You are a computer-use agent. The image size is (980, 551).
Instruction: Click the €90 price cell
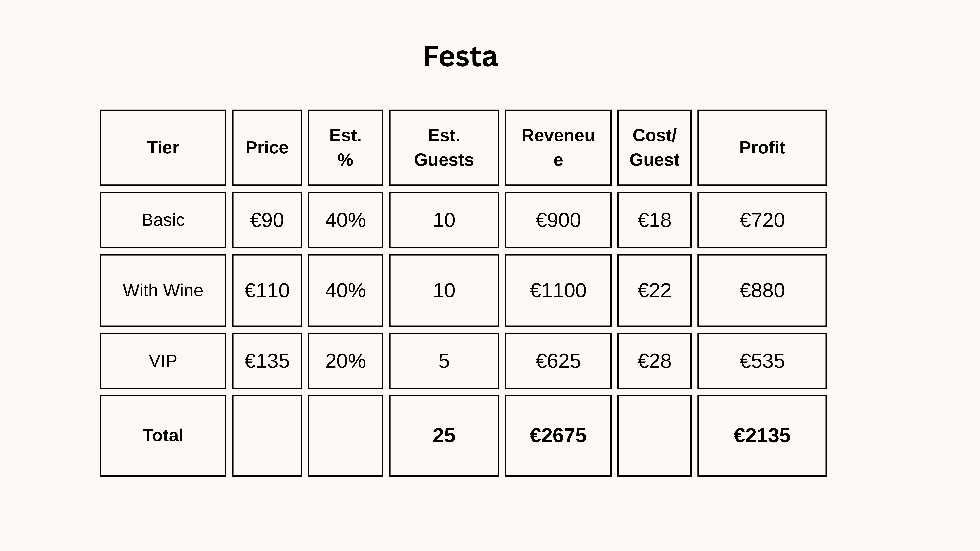[267, 220]
